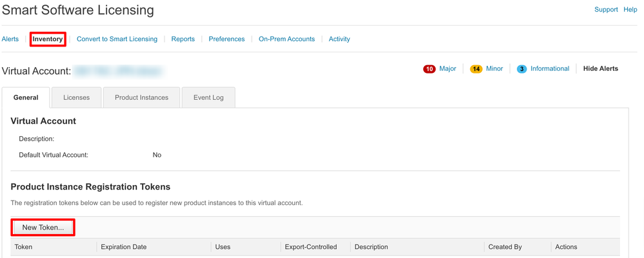Click the Default Virtual Account label

point(54,155)
